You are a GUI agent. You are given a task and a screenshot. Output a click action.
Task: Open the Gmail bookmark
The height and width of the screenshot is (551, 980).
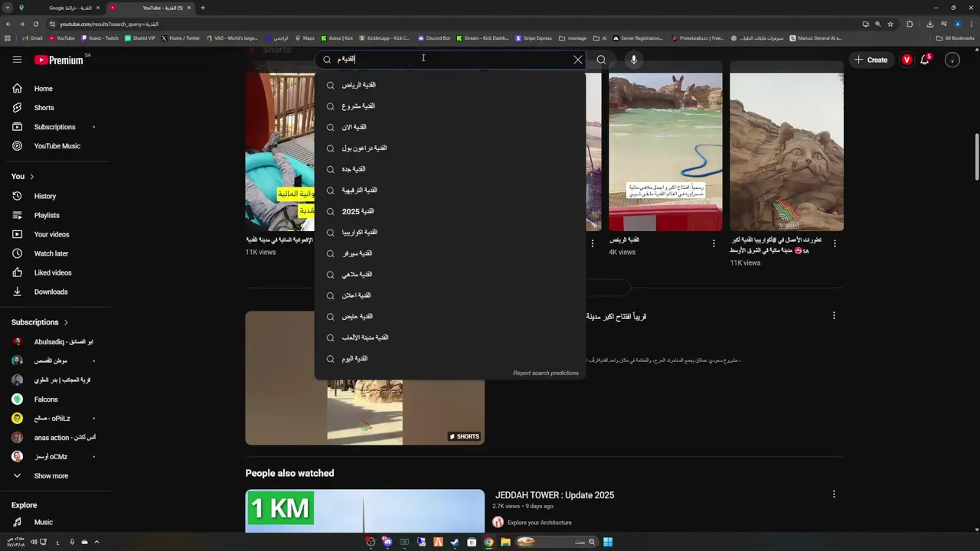pyautogui.click(x=32, y=38)
